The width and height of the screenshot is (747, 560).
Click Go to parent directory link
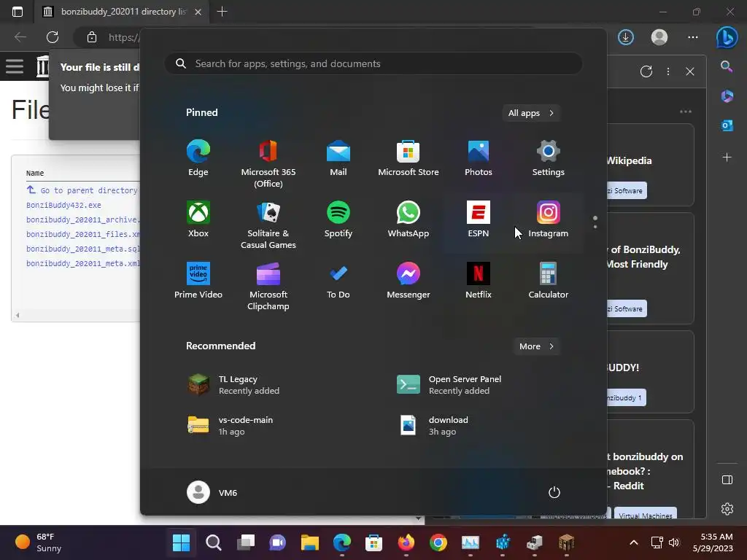coord(82,190)
